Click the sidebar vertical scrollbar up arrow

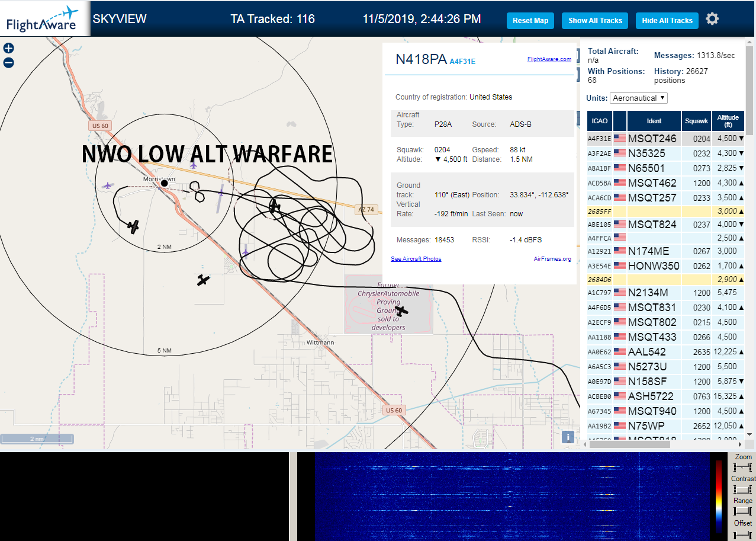click(750, 42)
